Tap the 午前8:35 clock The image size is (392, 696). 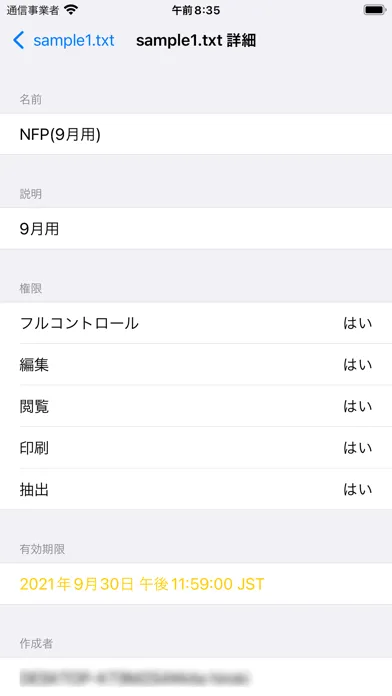coord(196,10)
